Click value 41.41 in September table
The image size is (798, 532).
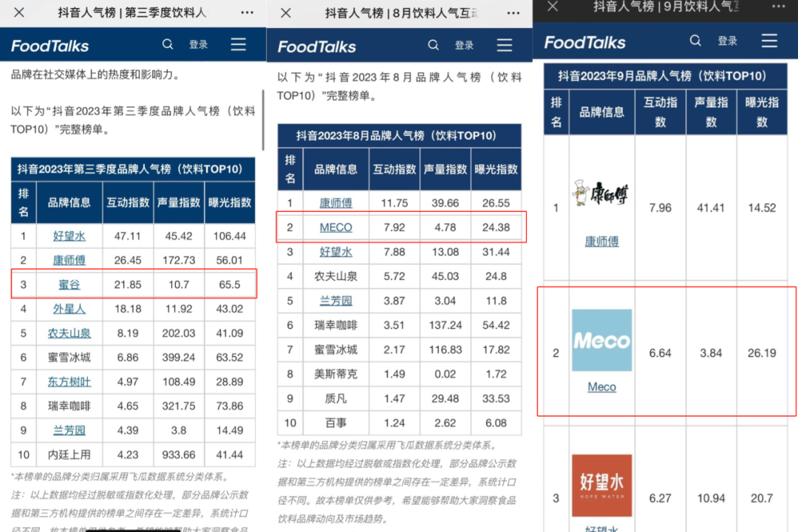tap(711, 208)
